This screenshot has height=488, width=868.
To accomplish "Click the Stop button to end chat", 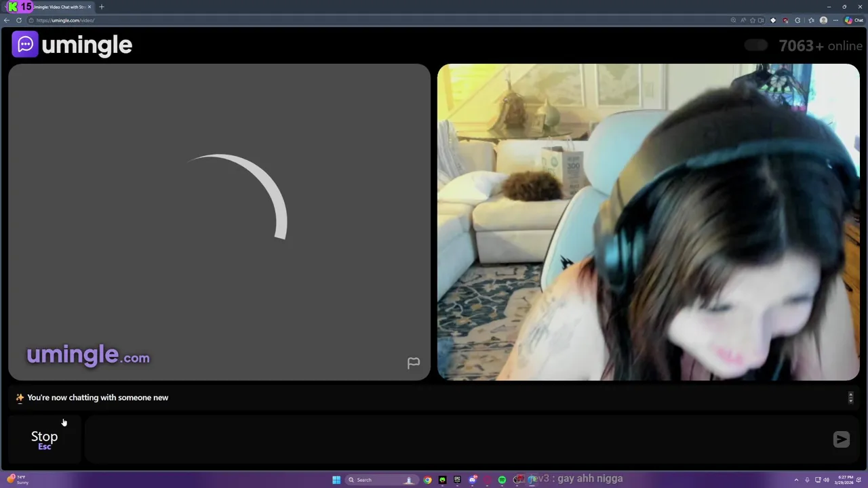I will (45, 439).
